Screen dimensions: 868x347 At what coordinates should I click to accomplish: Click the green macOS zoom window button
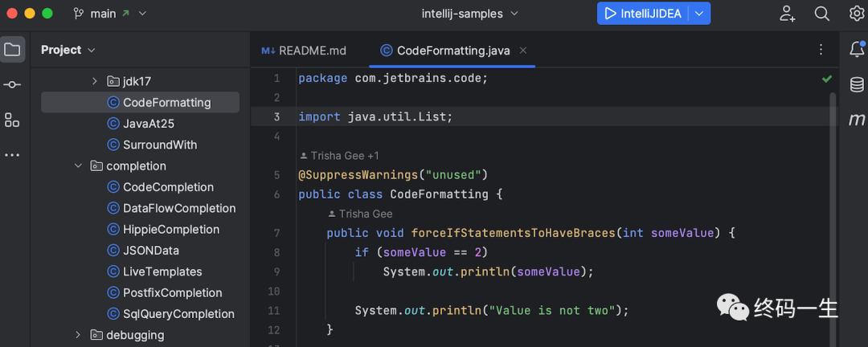(47, 14)
